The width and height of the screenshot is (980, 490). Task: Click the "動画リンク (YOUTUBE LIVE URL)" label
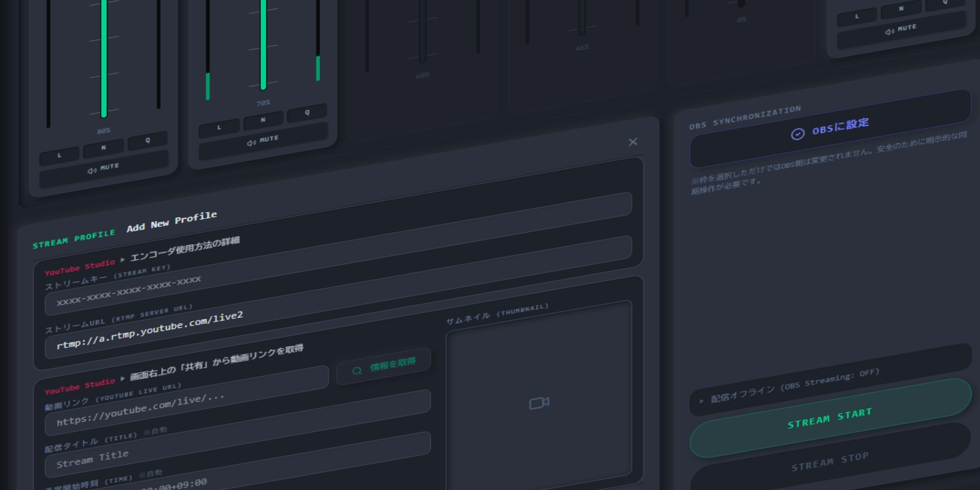coord(113,397)
